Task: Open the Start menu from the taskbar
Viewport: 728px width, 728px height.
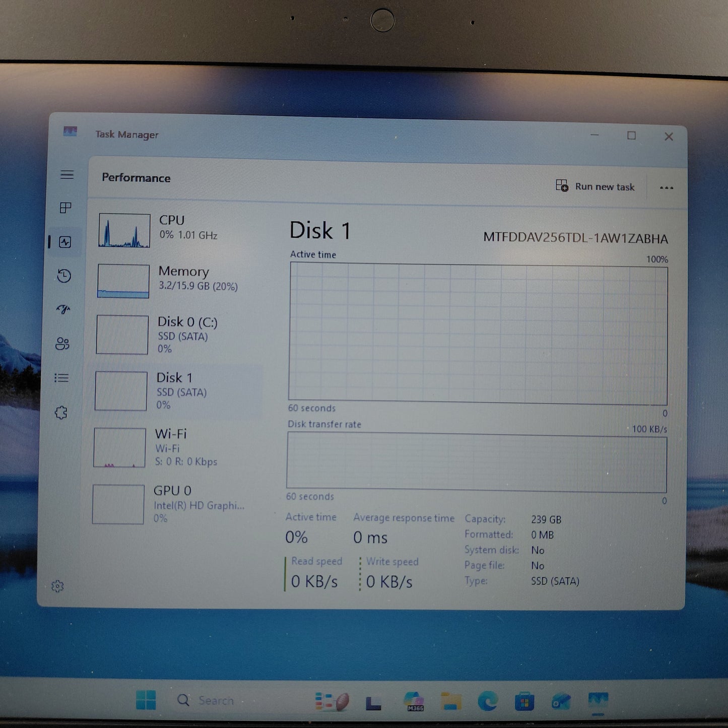Action: pos(146,700)
